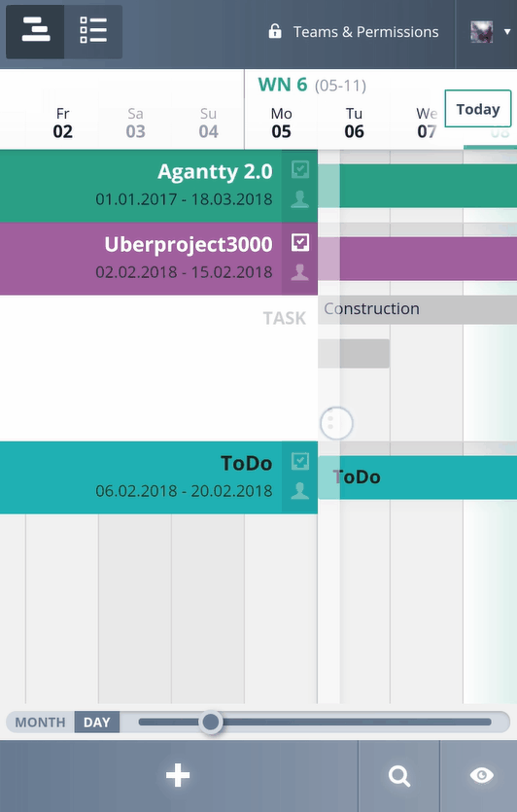Click the zoom slider handle

pos(211,722)
